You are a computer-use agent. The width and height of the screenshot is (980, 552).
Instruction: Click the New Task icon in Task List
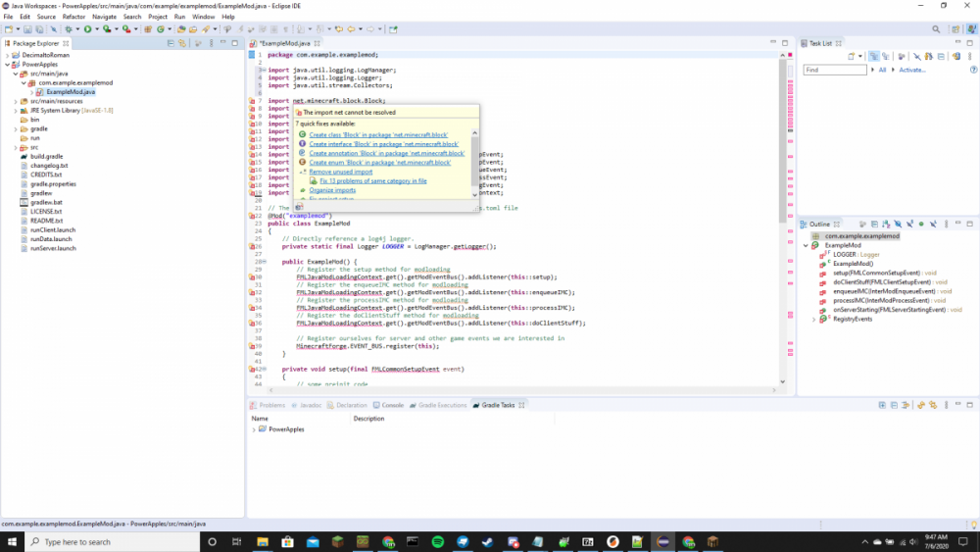852,56
